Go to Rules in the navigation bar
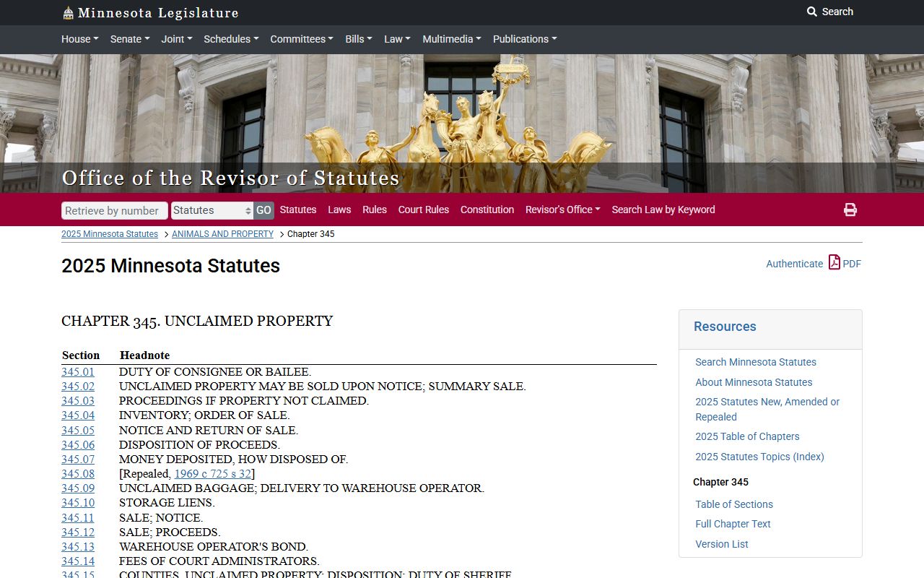This screenshot has width=924, height=578. click(375, 210)
